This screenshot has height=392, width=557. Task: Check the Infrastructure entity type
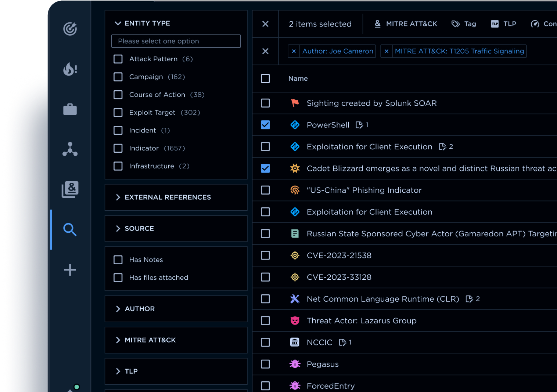[x=118, y=166]
